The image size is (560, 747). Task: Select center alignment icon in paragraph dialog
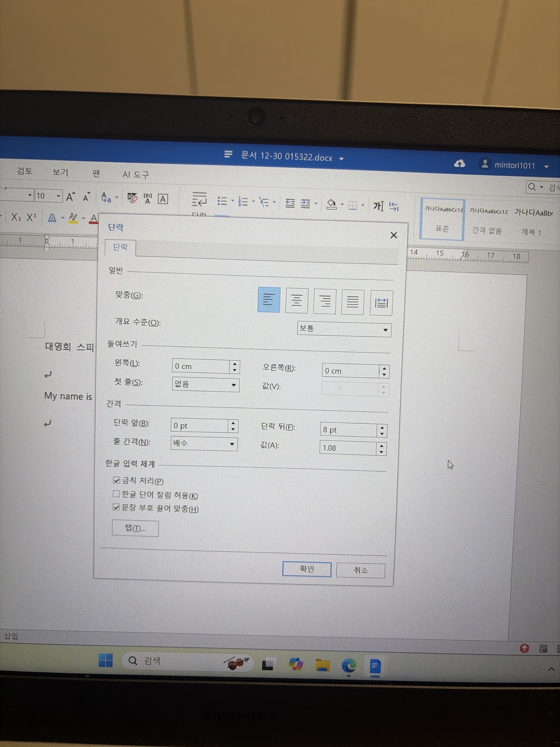[296, 301]
